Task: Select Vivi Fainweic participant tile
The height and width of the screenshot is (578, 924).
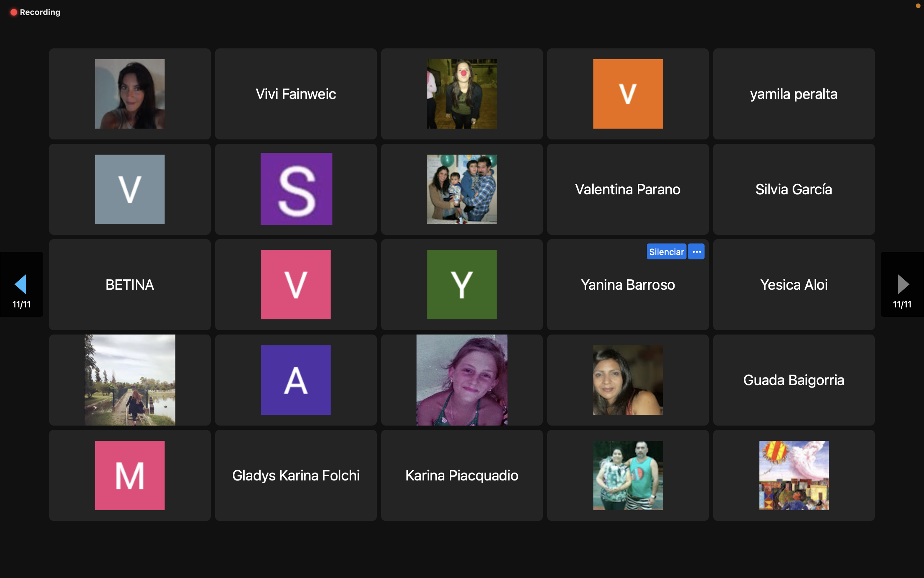Action: click(296, 94)
